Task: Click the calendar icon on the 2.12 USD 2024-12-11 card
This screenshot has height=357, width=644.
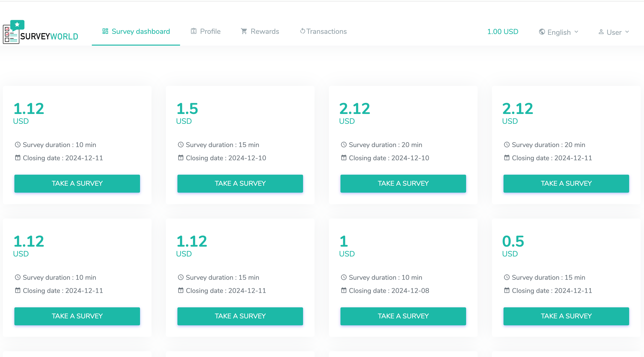Action: (x=507, y=158)
